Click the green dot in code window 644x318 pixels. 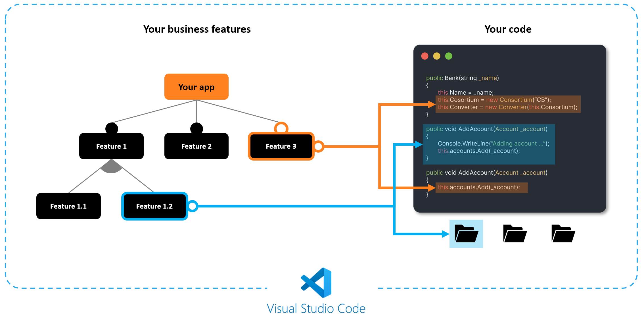coord(449,56)
